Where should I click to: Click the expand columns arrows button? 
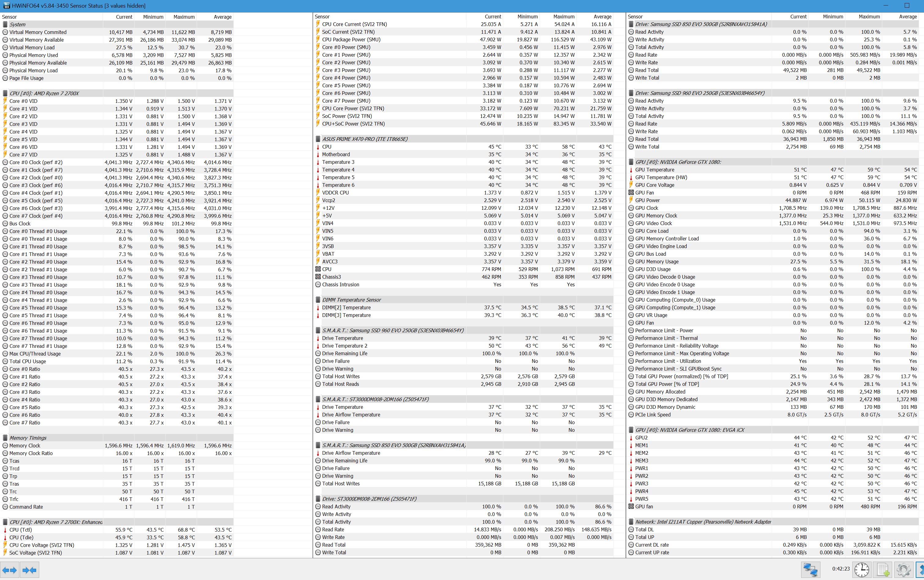point(10,570)
